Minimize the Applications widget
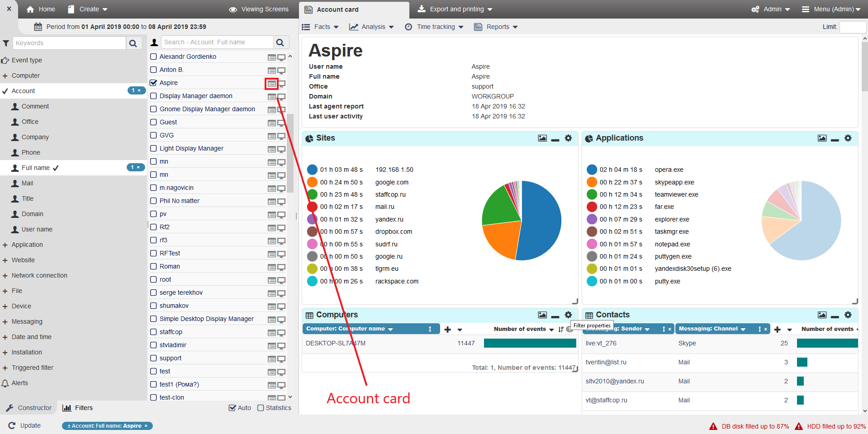The height and width of the screenshot is (434, 868). [x=835, y=139]
